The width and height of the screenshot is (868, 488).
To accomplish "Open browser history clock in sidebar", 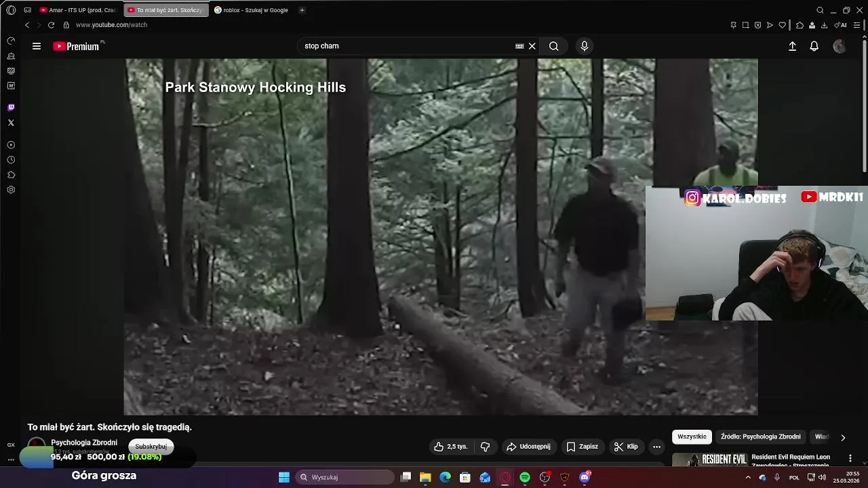I will click(x=11, y=160).
